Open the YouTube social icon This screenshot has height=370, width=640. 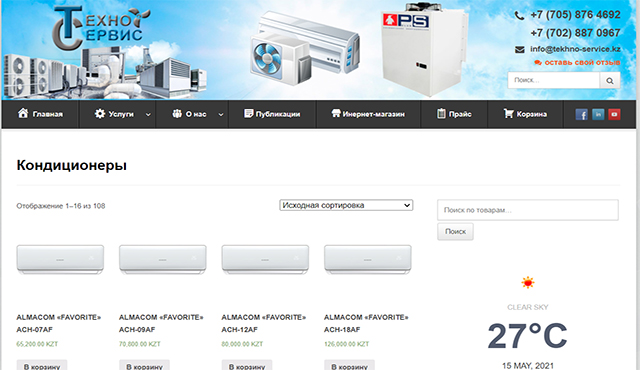(x=614, y=114)
